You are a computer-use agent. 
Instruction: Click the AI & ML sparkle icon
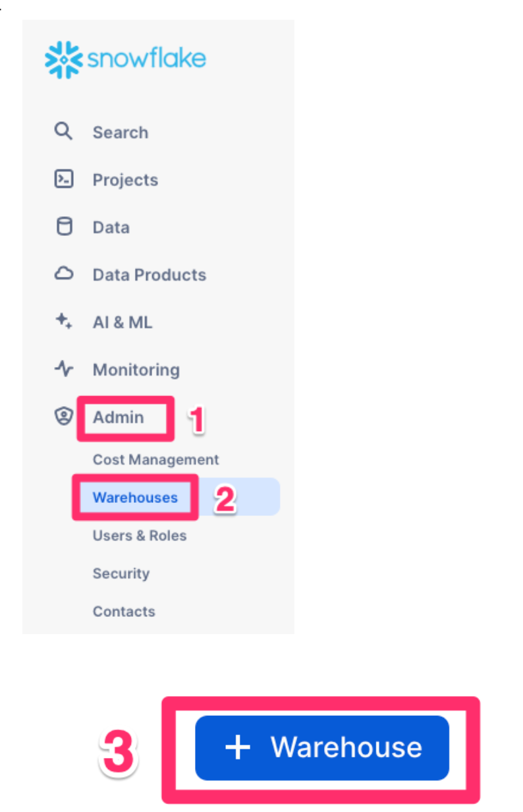click(63, 322)
